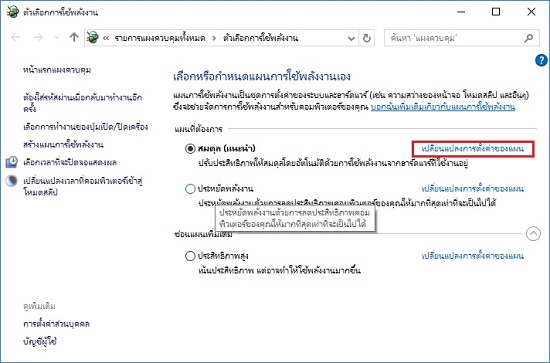Click the control panel search box
Image resolution: width=550 pixels, height=363 pixels.
click(x=456, y=38)
